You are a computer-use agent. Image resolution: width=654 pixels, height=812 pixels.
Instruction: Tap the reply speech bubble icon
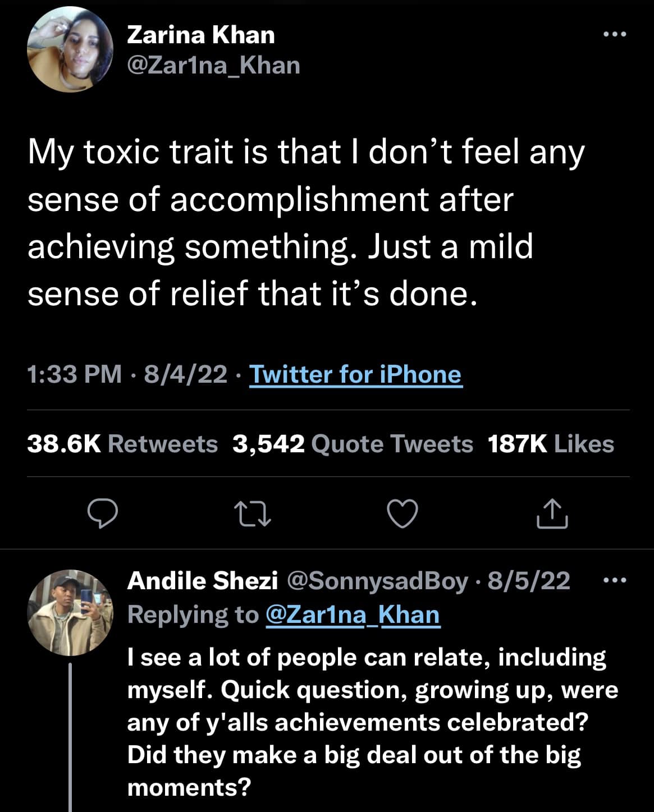click(103, 513)
